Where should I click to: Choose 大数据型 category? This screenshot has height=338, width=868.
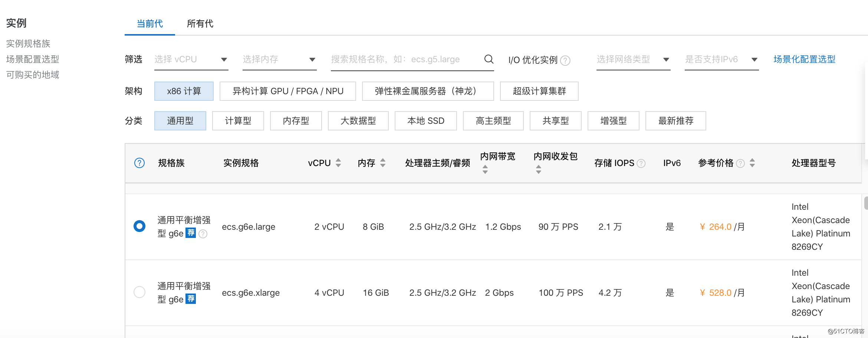(358, 121)
